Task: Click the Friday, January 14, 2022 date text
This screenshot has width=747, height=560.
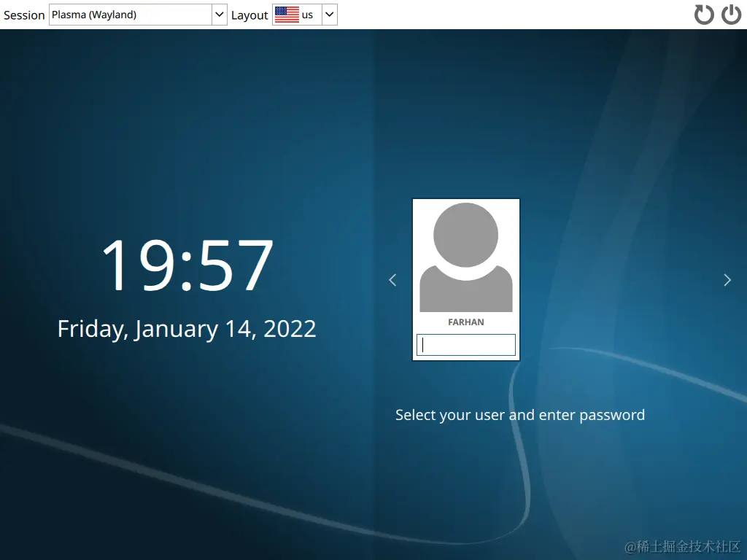Action: [187, 328]
